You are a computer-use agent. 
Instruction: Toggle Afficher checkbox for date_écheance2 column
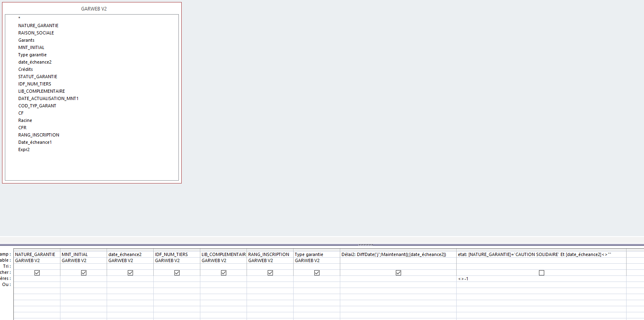pos(131,273)
